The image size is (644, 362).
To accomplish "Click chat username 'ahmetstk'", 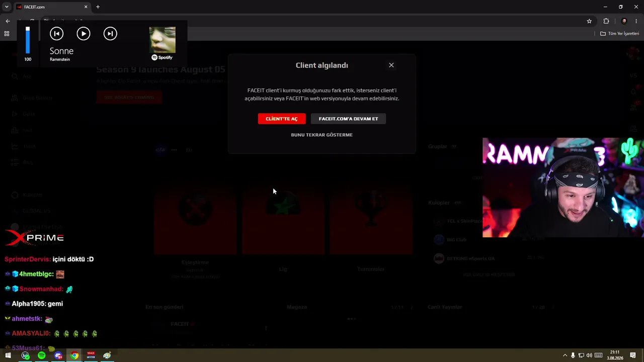I will [27, 319].
